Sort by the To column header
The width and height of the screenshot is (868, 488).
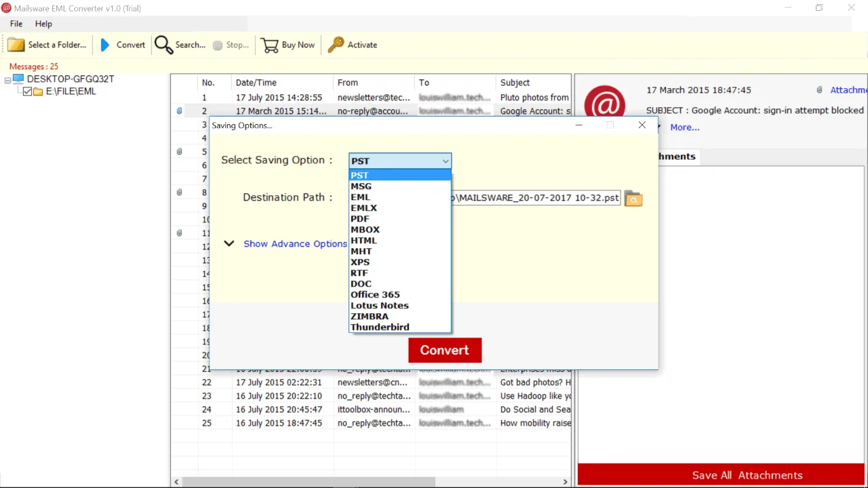point(456,83)
